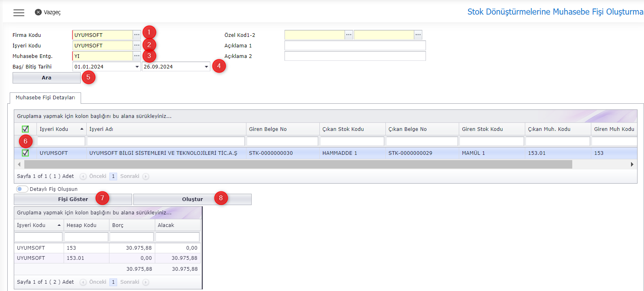Toggle the select-all header checkbox
Screen dimensions: 644x291
pos(25,129)
